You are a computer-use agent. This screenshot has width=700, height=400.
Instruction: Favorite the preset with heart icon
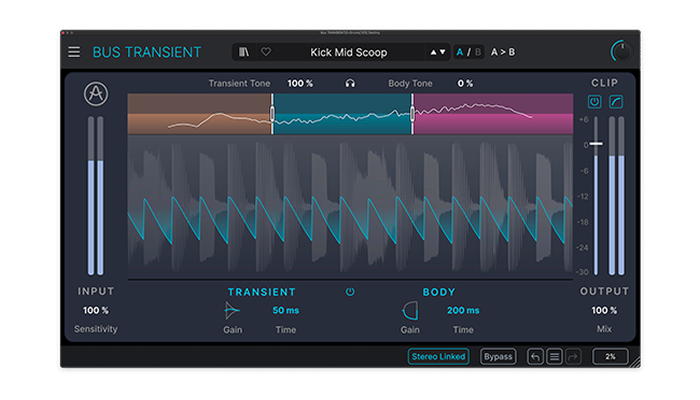266,52
